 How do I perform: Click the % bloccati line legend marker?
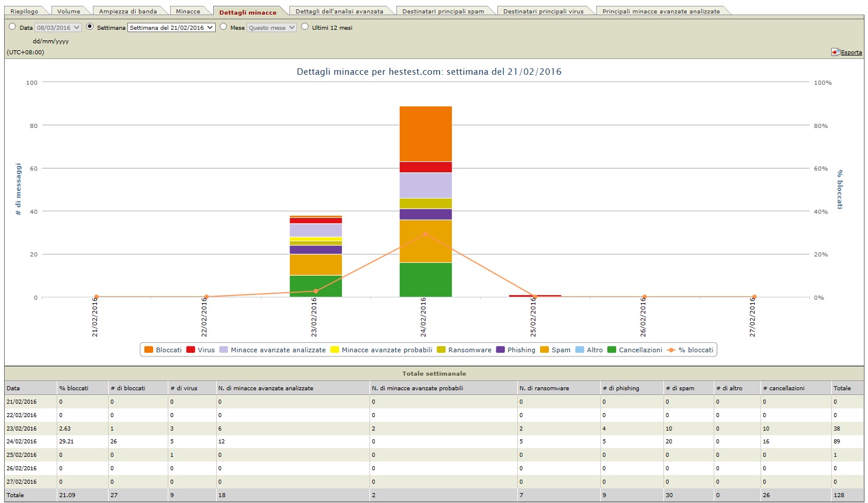click(671, 350)
